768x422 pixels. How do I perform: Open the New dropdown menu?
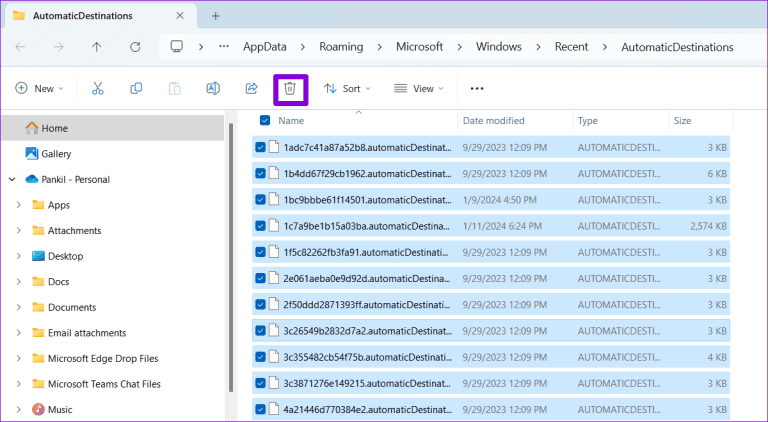tap(39, 89)
